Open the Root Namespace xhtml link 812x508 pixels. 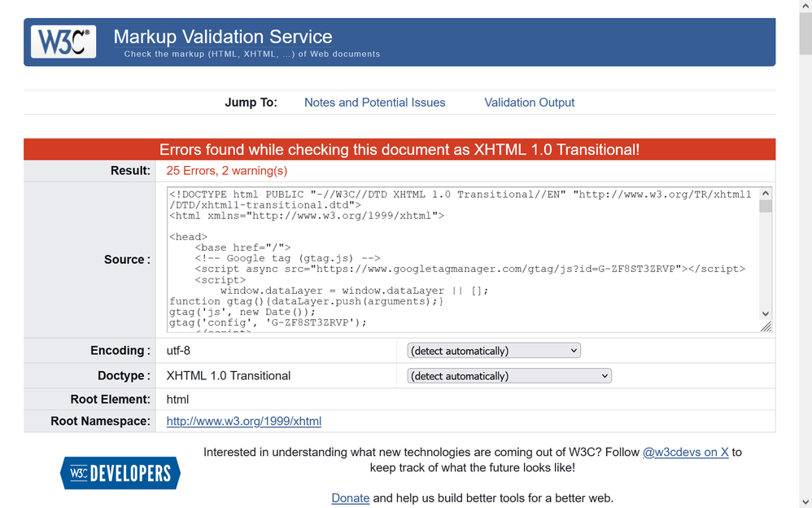(243, 422)
